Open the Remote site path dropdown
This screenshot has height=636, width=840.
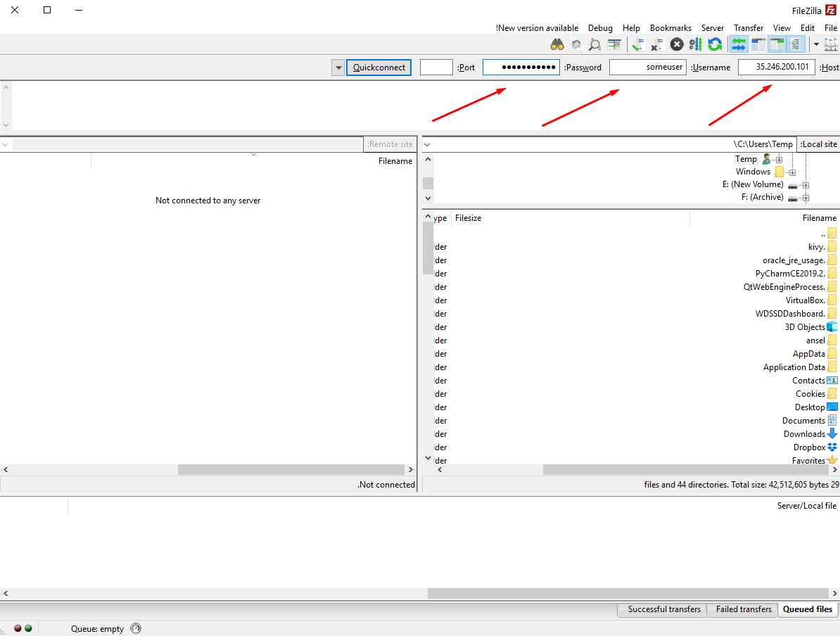tap(6, 145)
